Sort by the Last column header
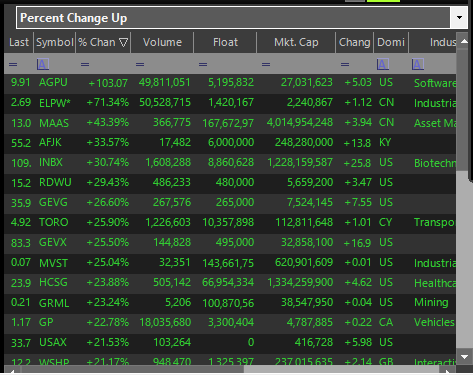The image size is (473, 375). point(19,42)
